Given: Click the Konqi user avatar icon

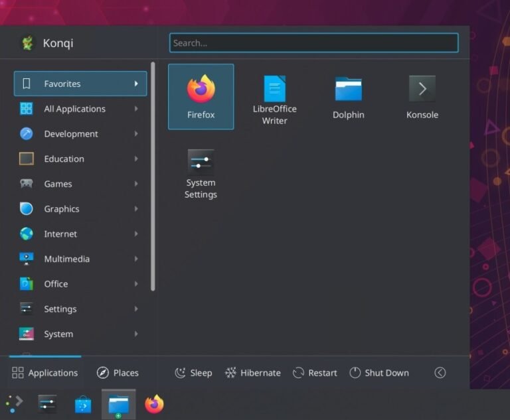Looking at the screenshot, I should pos(28,43).
